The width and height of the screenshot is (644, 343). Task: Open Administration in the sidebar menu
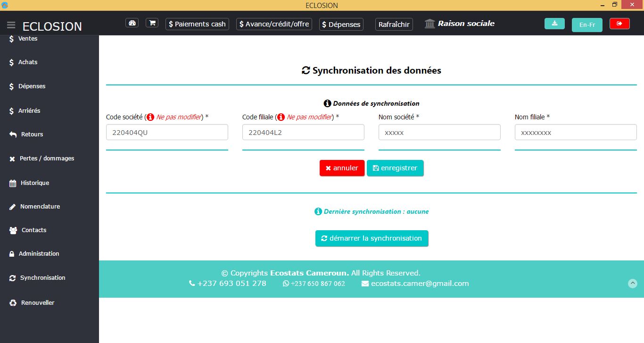click(39, 254)
